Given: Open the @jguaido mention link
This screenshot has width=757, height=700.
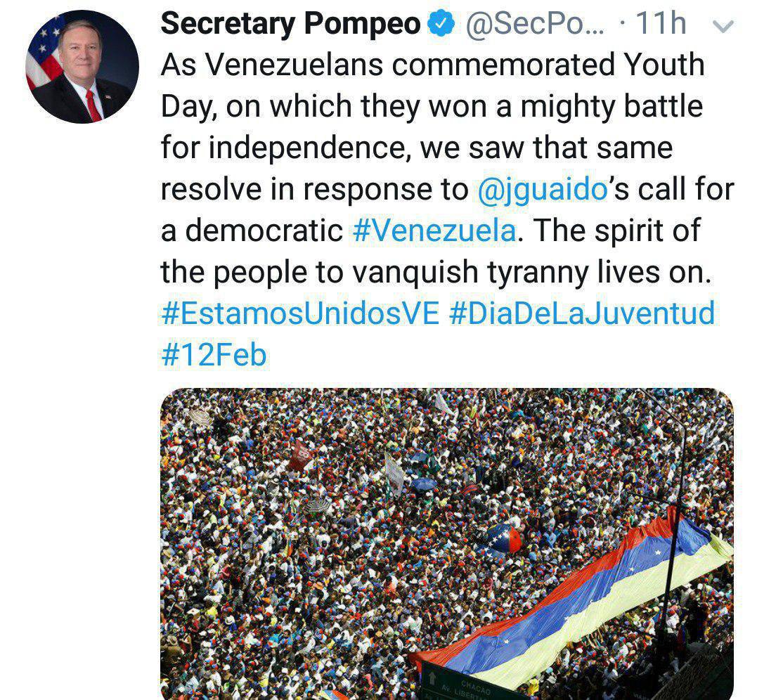Looking at the screenshot, I should 541,190.
